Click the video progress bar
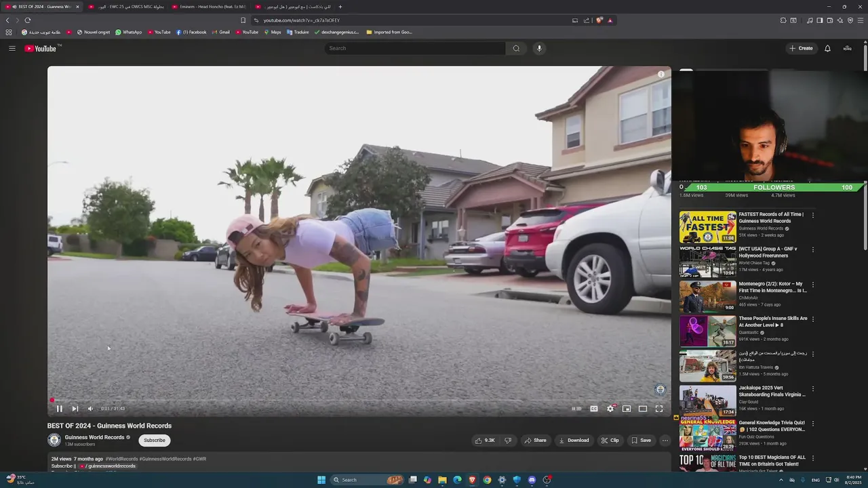868x488 pixels. 359,400
